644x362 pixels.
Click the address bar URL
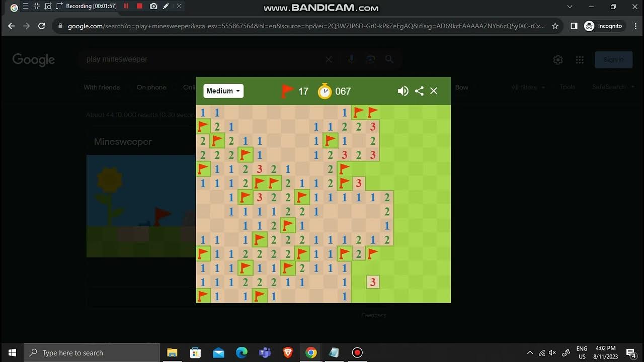pyautogui.click(x=306, y=26)
